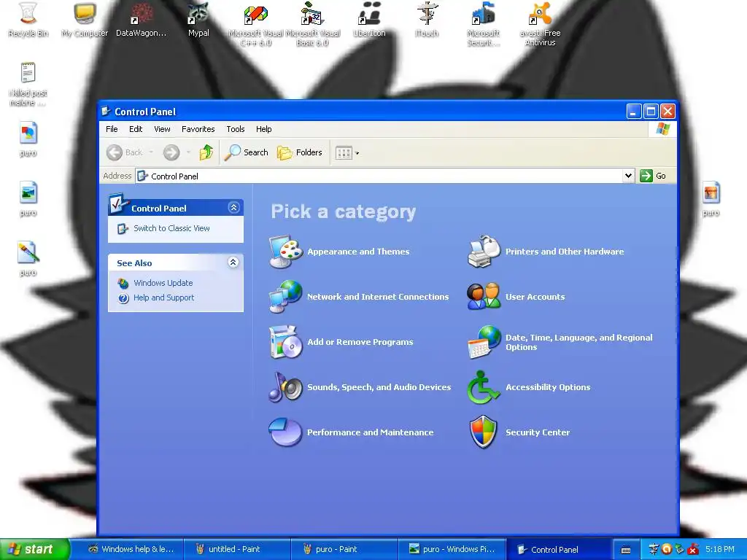This screenshot has width=747, height=560.
Task: Switch to puro - Windows Picture taskbar button
Action: click(451, 549)
